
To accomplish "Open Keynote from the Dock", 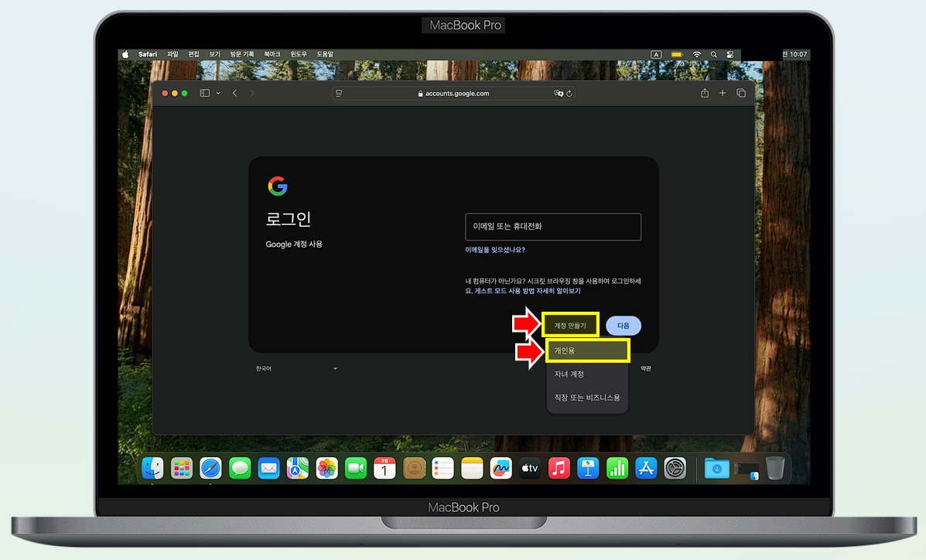I will click(x=588, y=469).
